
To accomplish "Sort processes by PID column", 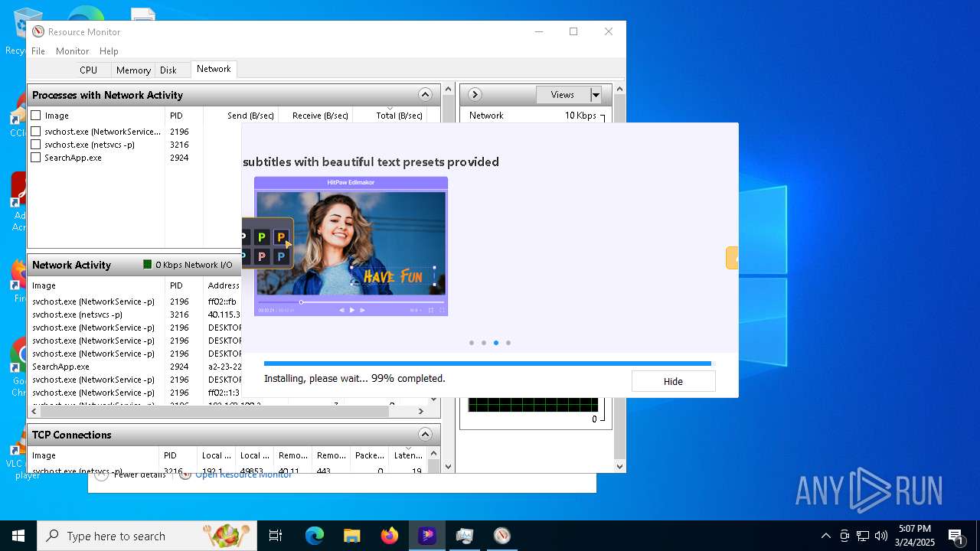I will 184,116.
